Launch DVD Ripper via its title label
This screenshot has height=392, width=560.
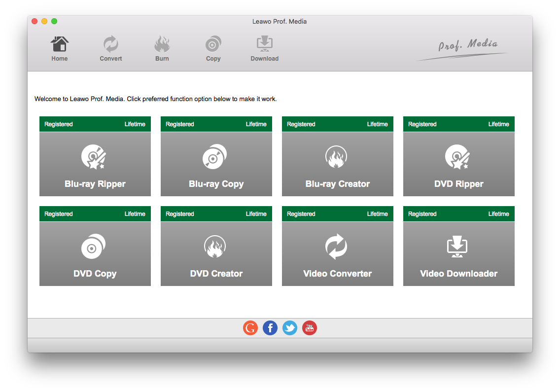coord(458,184)
